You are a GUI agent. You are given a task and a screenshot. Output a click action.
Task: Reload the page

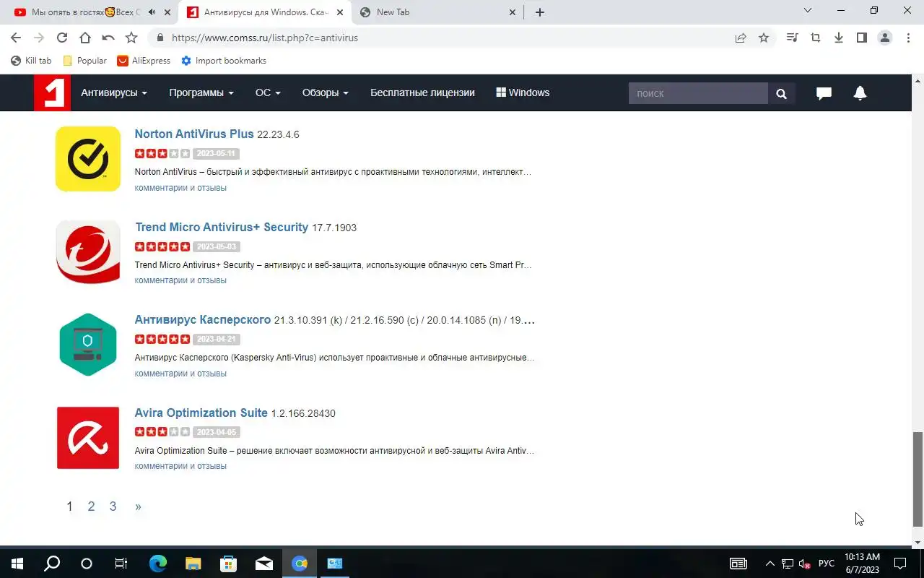click(62, 38)
